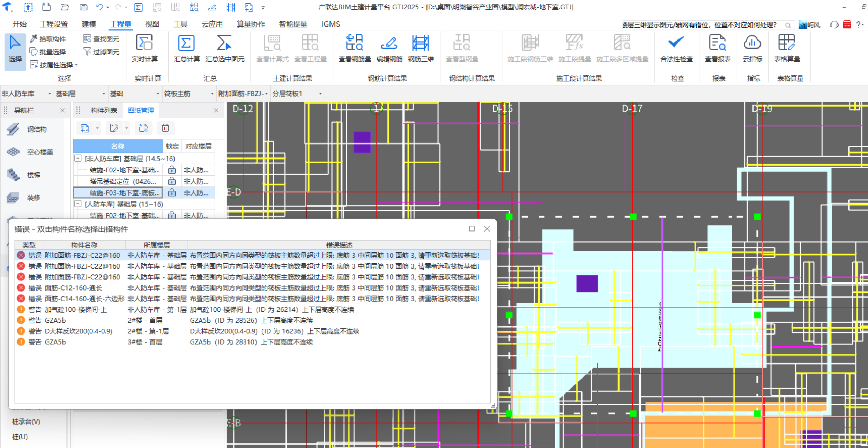Open the 开始 ribbon tab
Screen dimensions: 868x448
tap(20, 24)
